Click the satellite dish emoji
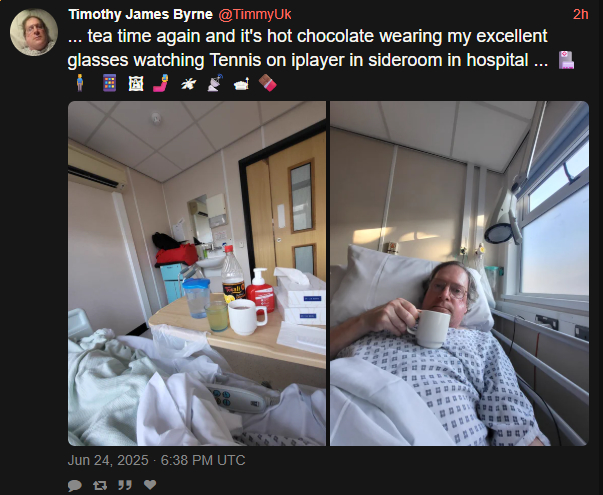603x495 pixels. coord(215,83)
